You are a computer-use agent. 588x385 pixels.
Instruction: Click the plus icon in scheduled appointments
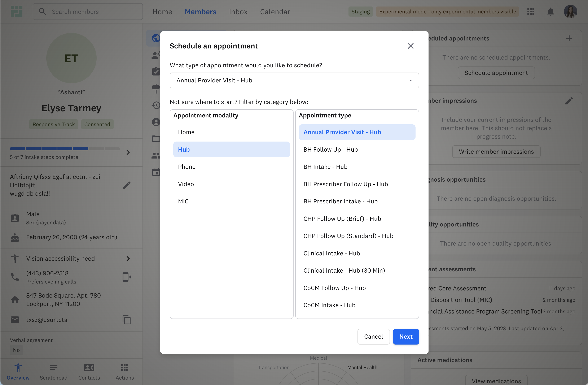tap(569, 38)
